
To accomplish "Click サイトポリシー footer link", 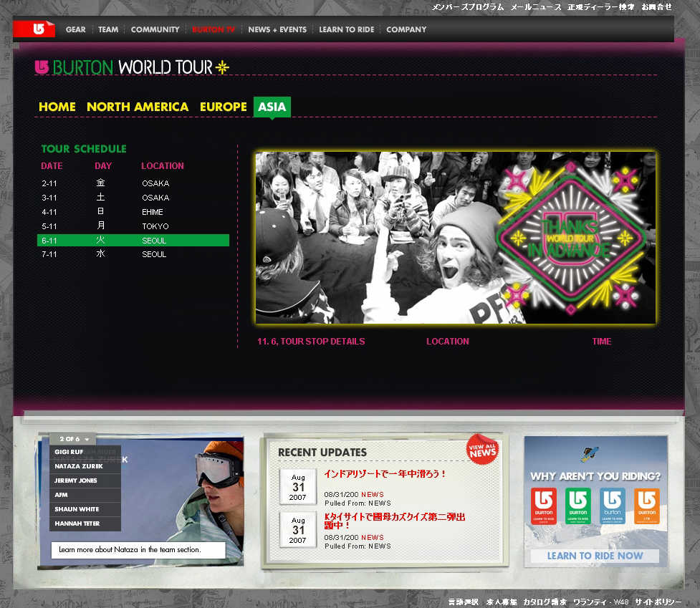I will [658, 602].
